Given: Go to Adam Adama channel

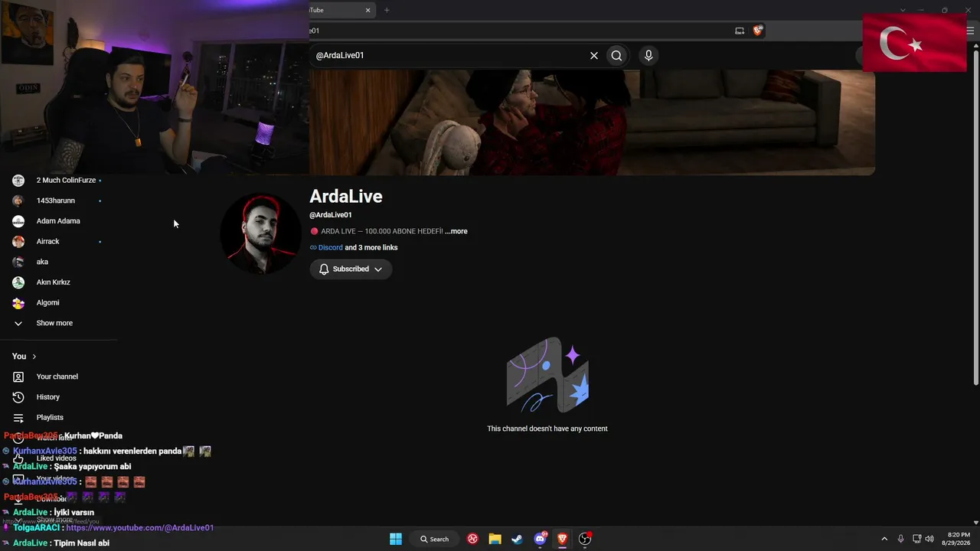Looking at the screenshot, I should [59, 221].
